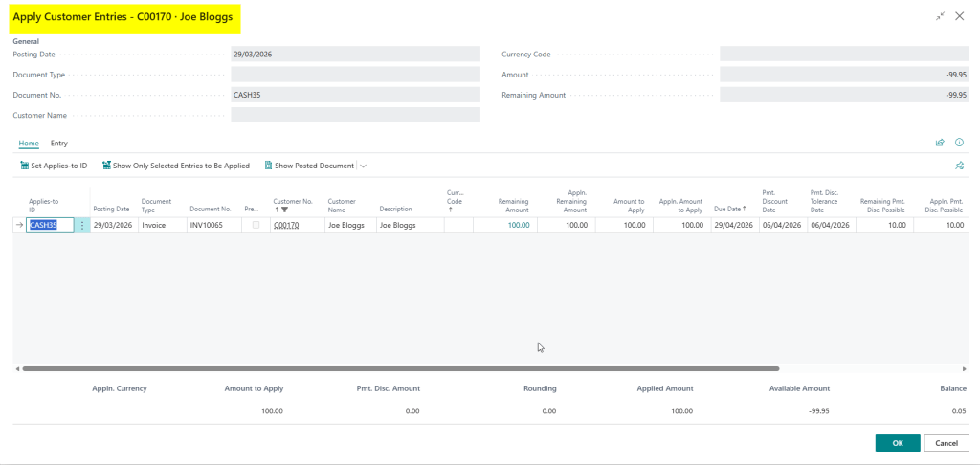Toggle the Prepayment checkbox in the row
The image size is (980, 465).
(256, 225)
